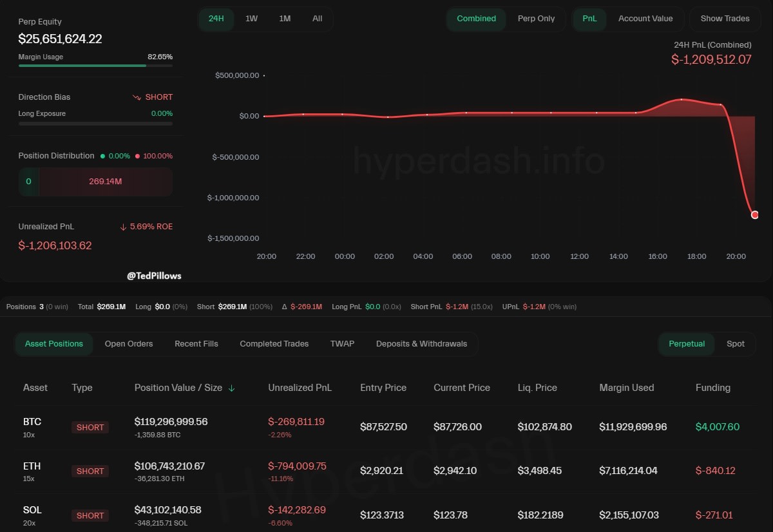Switch to Perp Only view
The width and height of the screenshot is (773, 532).
[x=536, y=19]
